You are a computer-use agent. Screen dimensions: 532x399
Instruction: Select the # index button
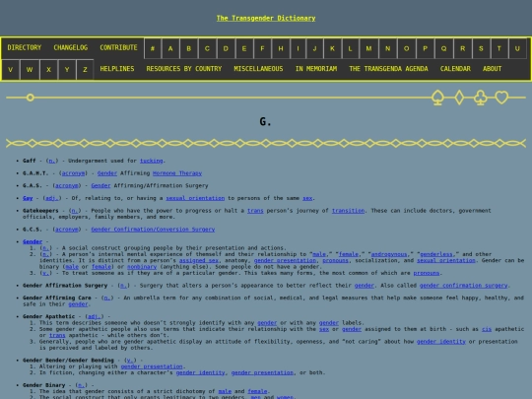153,48
